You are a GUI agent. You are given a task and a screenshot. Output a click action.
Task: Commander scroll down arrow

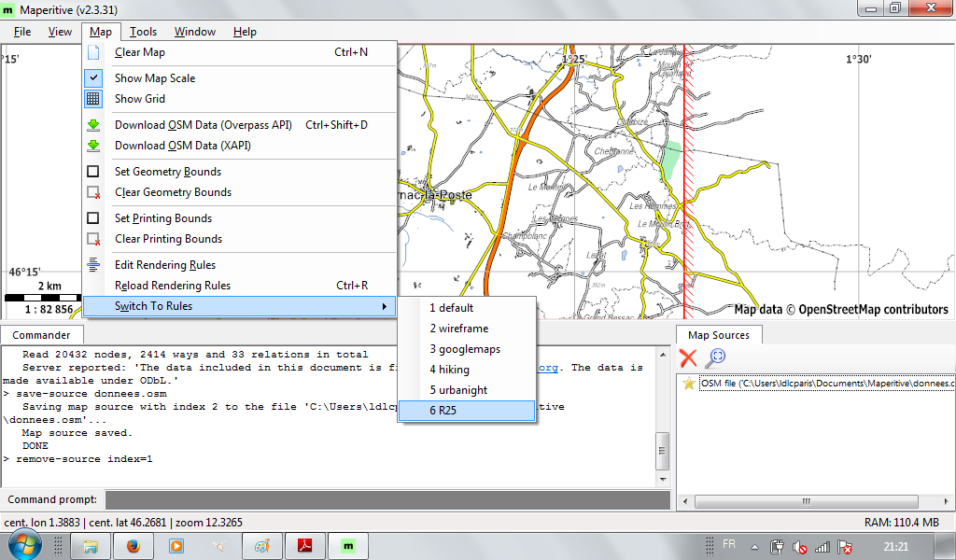point(663,480)
